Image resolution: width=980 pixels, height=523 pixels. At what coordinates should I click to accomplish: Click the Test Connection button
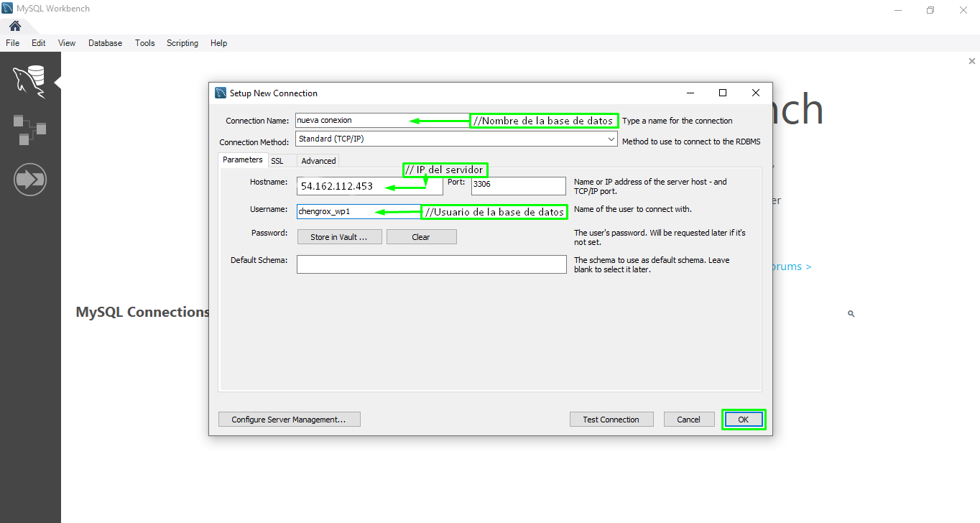611,420
